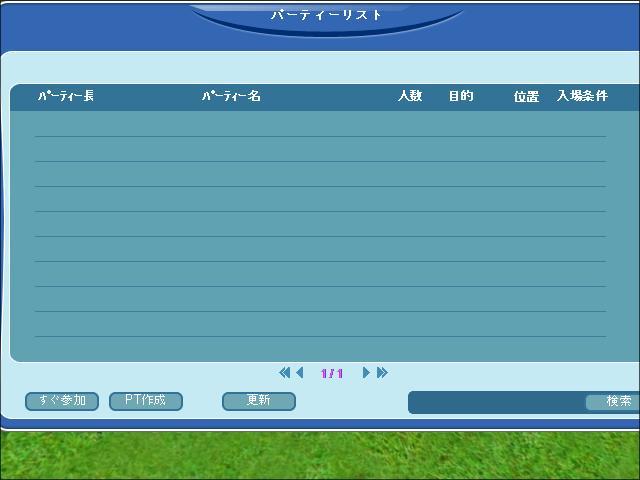Click the 位置 column header
Screen dimensions: 640x480
click(x=526, y=96)
